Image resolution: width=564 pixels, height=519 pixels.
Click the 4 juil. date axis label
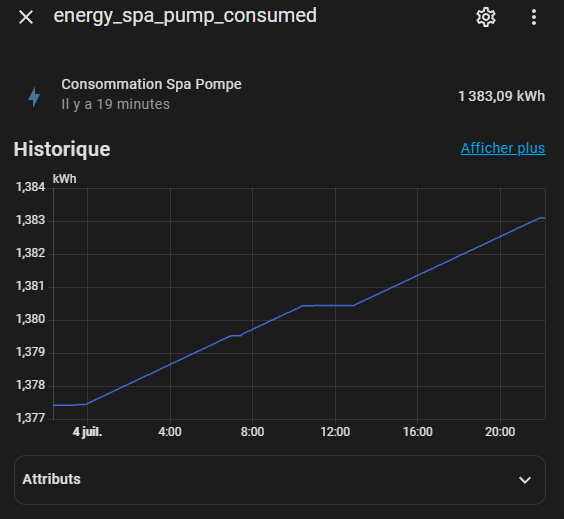[x=87, y=432]
